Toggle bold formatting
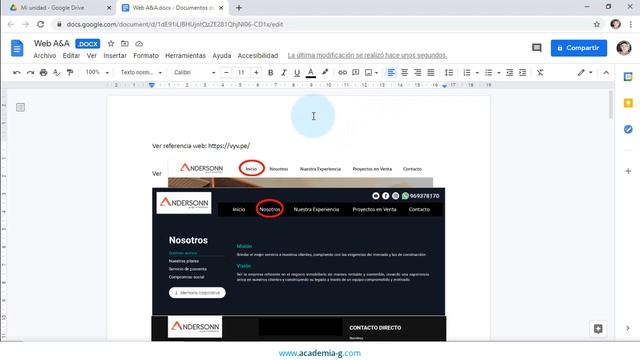This screenshot has height=360, width=640. [x=270, y=73]
